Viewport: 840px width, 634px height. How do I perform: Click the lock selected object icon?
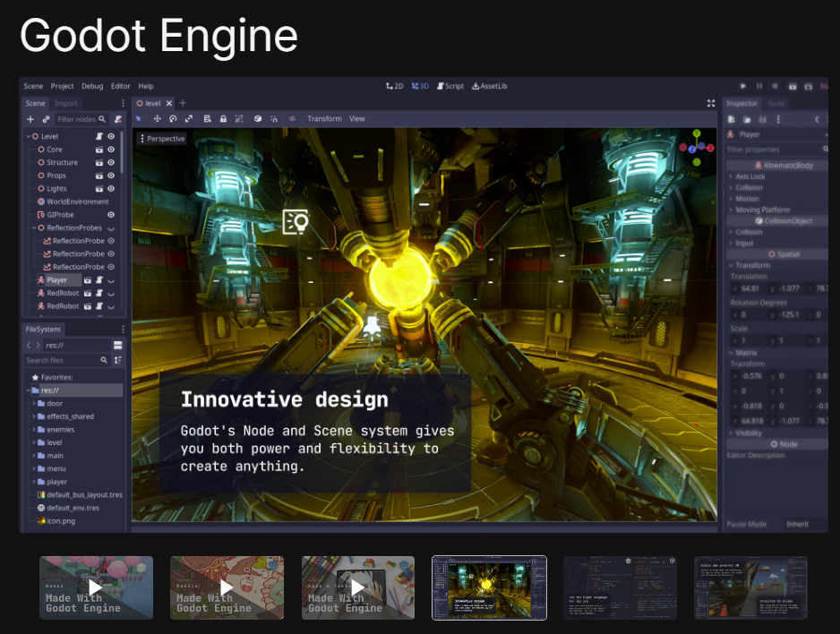[223, 118]
